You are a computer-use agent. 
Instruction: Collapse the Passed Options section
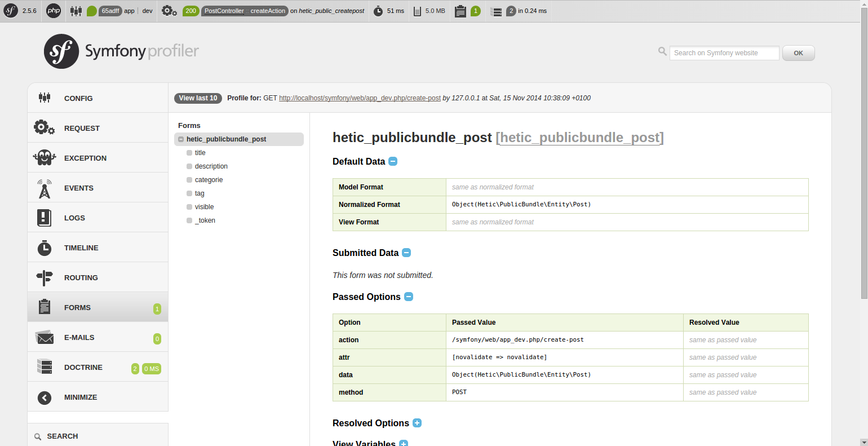[x=409, y=297]
